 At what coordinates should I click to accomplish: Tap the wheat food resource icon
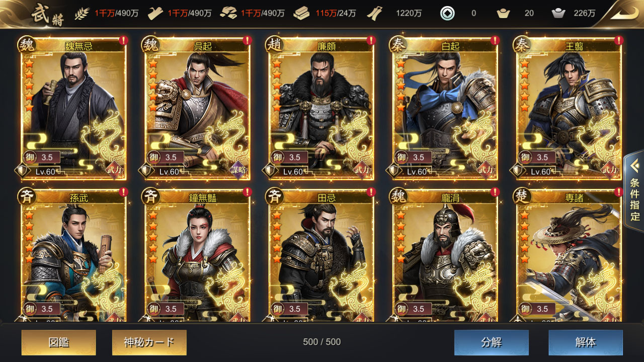tap(82, 14)
